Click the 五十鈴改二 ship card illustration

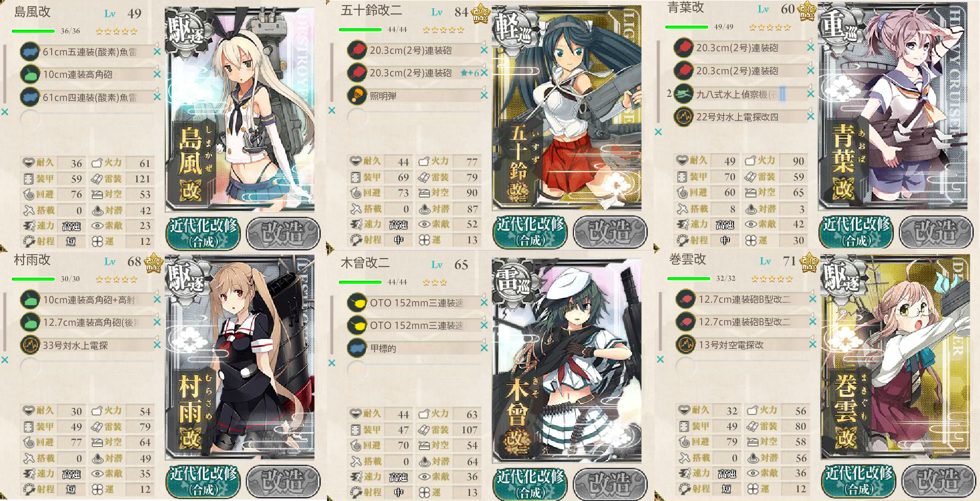point(567,108)
